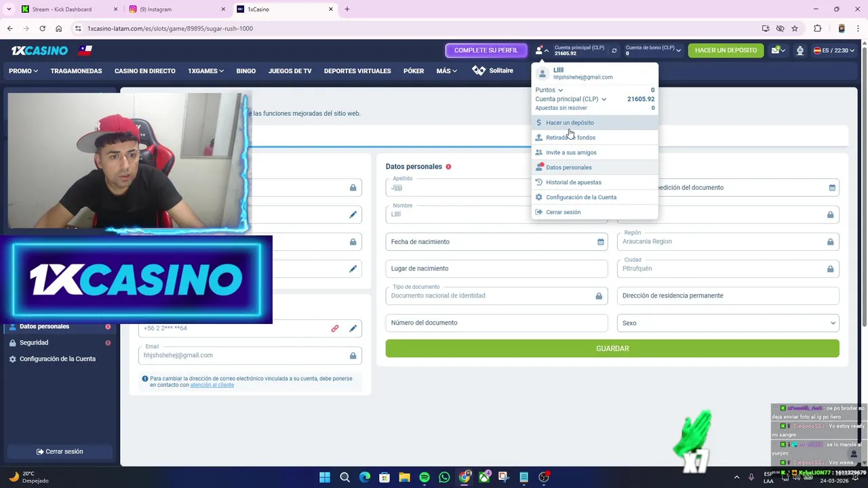Click the Chile flag icon beside logo
Image resolution: width=868 pixels, height=488 pixels.
coord(85,50)
